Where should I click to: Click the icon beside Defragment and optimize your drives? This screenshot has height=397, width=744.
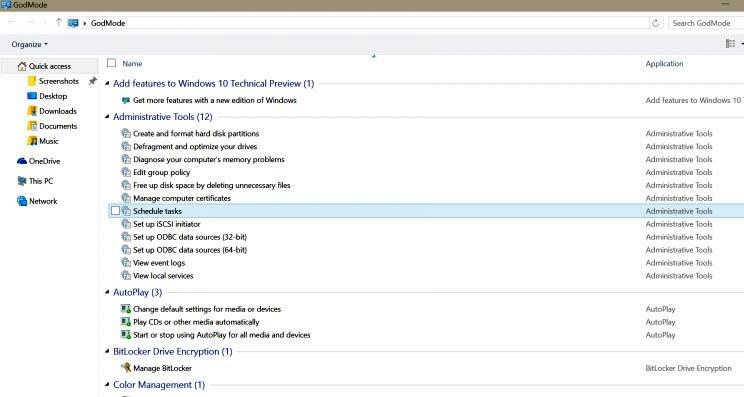(126, 146)
